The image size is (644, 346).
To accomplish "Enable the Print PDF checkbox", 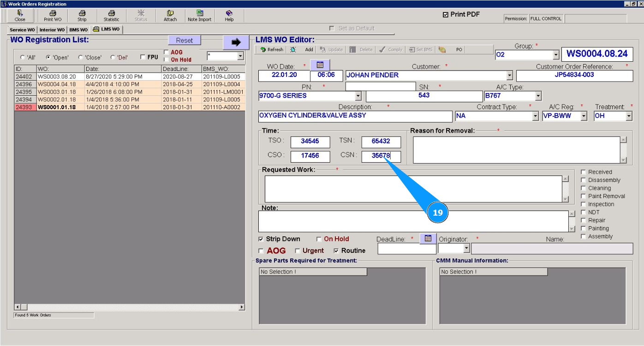I will [x=445, y=15].
